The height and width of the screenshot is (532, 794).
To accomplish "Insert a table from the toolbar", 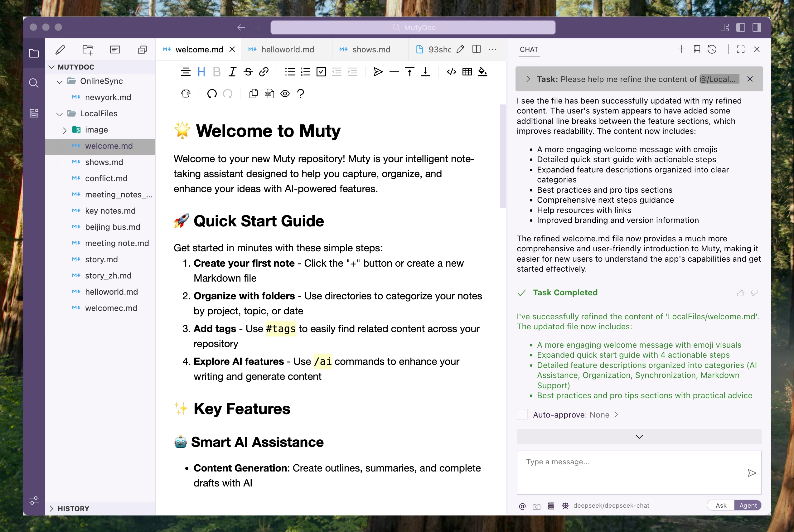I will coord(467,72).
